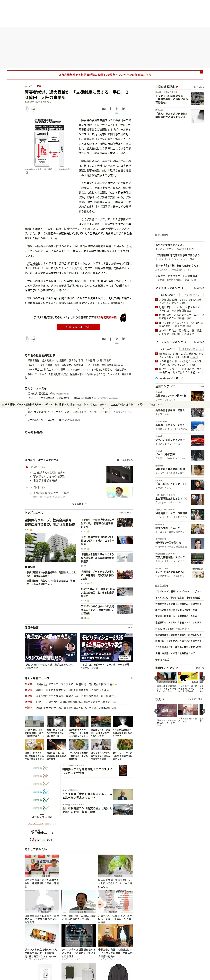Screen dimensions: 210x980
Task: Share article by email using top envelope icon
Action: click(x=104, y=109)
